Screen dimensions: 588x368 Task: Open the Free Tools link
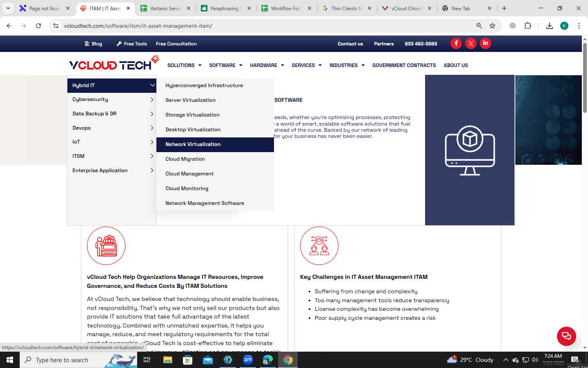132,44
